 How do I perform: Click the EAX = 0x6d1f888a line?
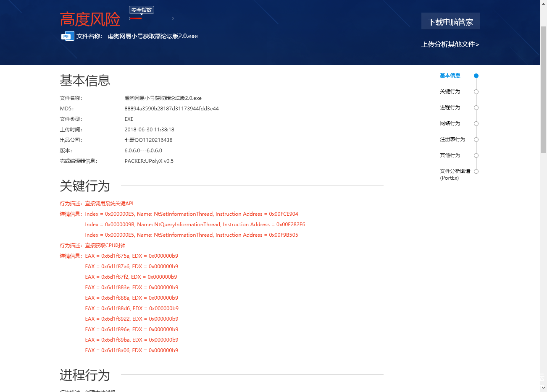tap(131, 298)
